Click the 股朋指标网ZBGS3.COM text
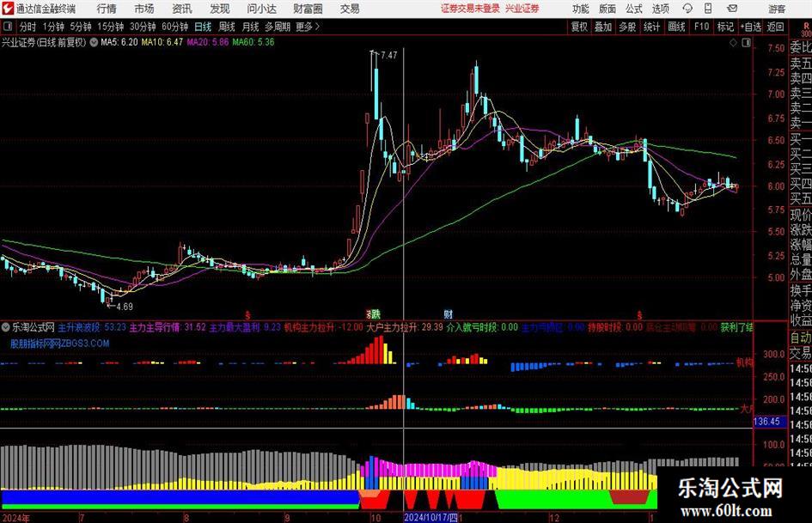The width and height of the screenshot is (812, 523). click(59, 344)
